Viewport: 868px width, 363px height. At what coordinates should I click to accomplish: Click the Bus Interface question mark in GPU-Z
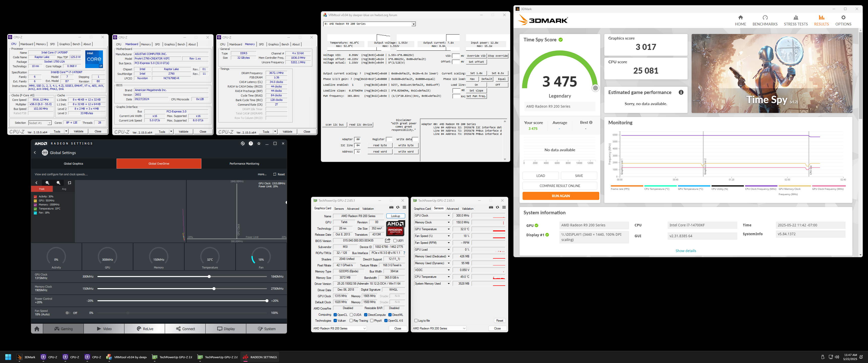coord(404,253)
